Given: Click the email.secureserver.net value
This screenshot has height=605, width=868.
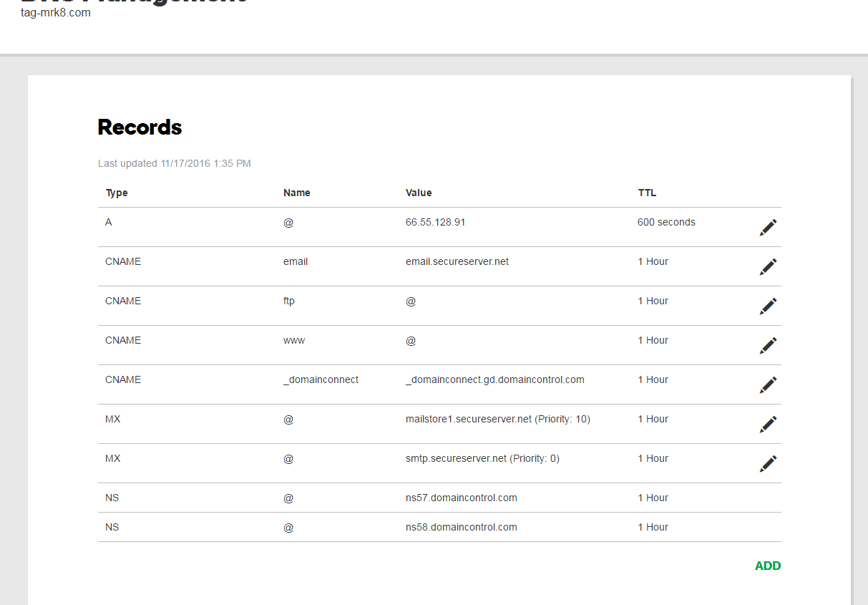Looking at the screenshot, I should [x=457, y=261].
